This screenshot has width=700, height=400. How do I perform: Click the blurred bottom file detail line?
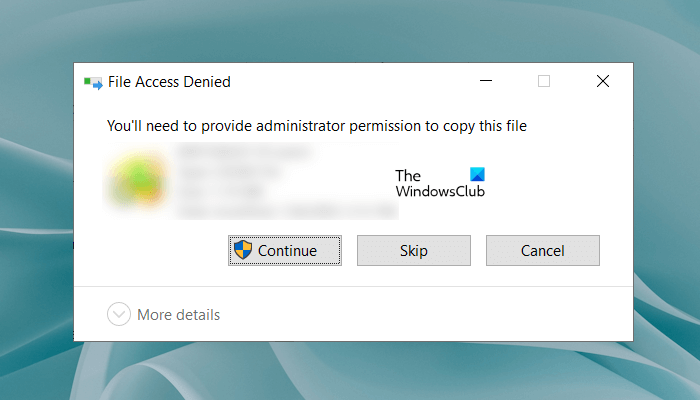click(x=285, y=211)
